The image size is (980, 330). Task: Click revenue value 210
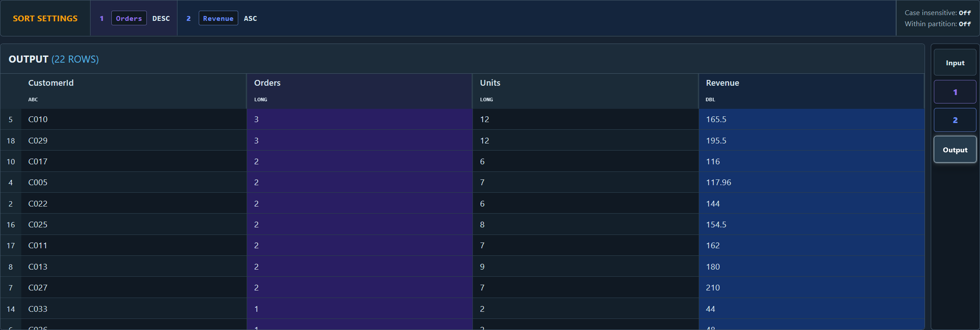pos(811,287)
